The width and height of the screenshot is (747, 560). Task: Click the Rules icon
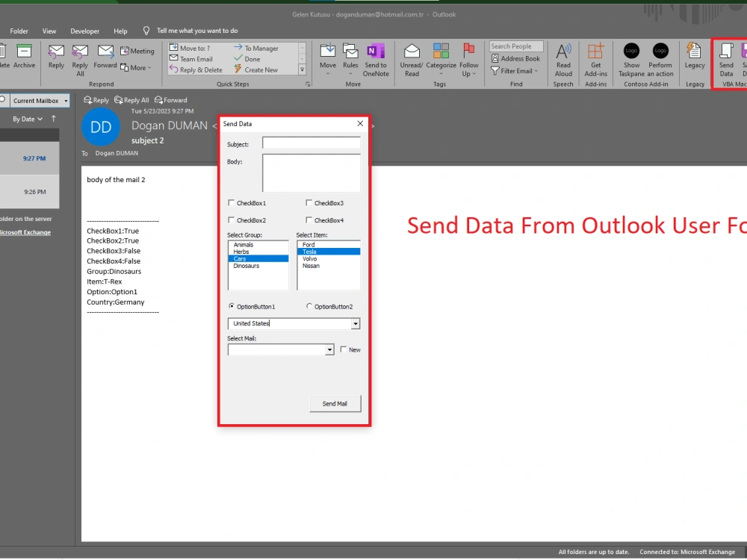pyautogui.click(x=350, y=52)
